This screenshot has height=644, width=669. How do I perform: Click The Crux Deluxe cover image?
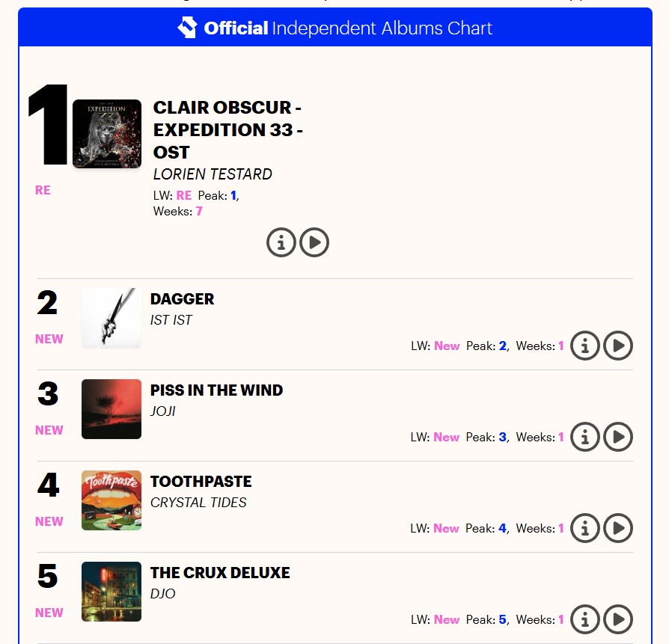click(x=111, y=592)
